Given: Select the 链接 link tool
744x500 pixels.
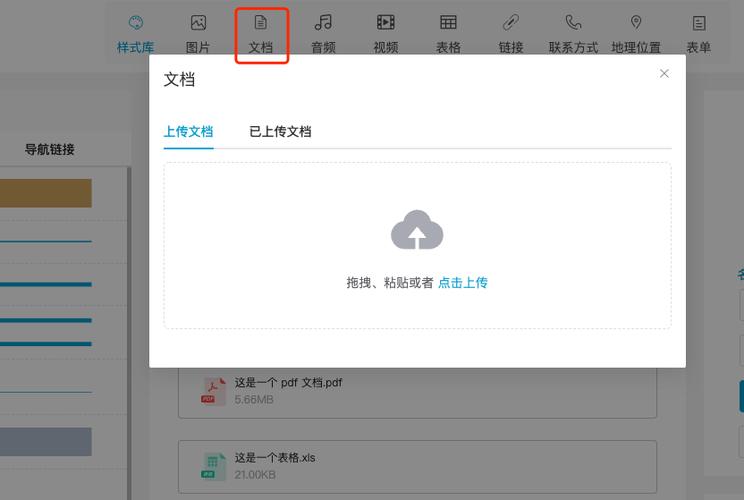Looking at the screenshot, I should (511, 34).
